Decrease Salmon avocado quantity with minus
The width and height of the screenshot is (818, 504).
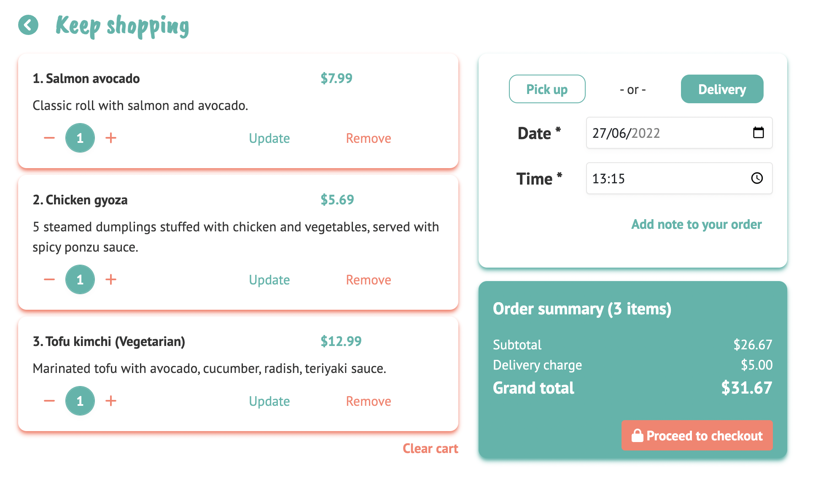point(49,138)
